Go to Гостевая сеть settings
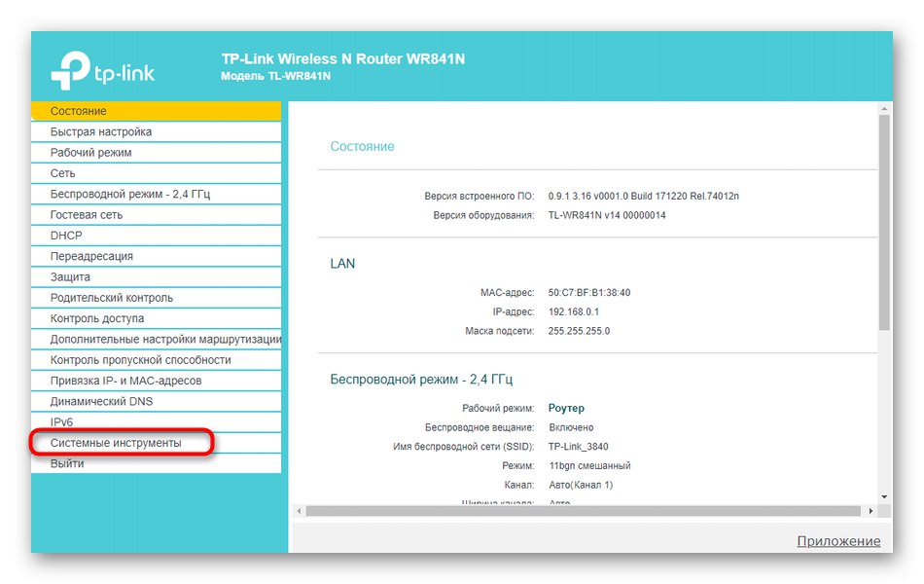Viewport: 924px width, 584px height. [157, 215]
